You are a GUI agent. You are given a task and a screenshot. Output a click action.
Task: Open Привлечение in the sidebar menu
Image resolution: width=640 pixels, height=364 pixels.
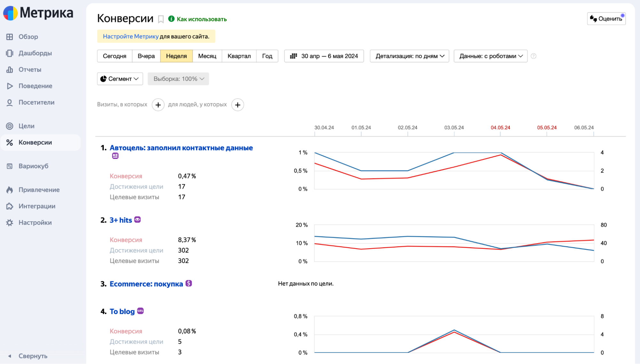tap(39, 190)
